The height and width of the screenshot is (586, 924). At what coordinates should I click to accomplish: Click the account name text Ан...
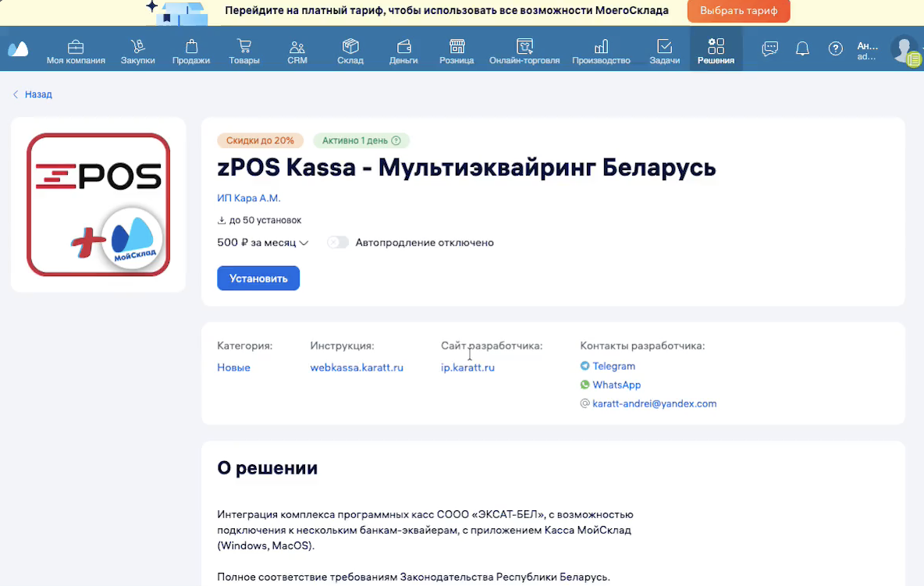(x=868, y=46)
